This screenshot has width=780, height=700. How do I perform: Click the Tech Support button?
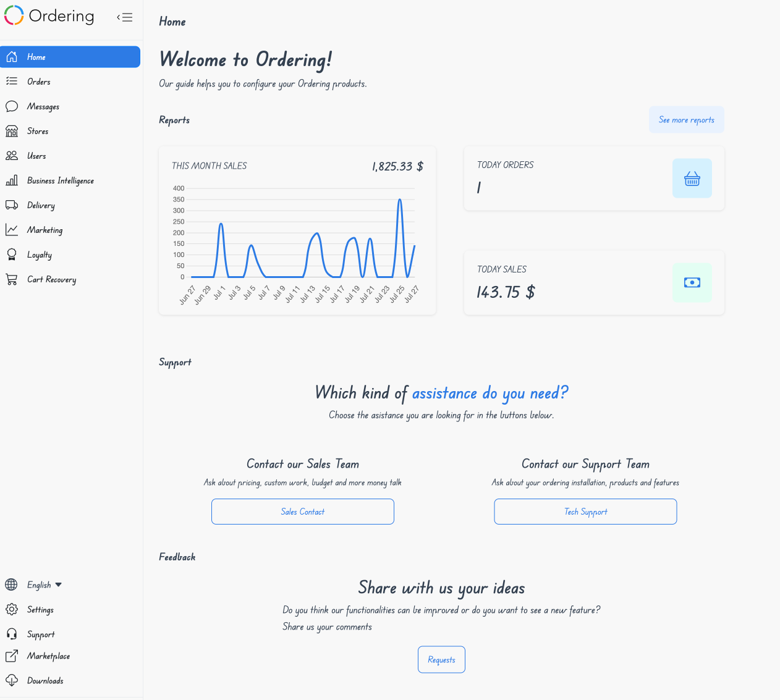(585, 512)
